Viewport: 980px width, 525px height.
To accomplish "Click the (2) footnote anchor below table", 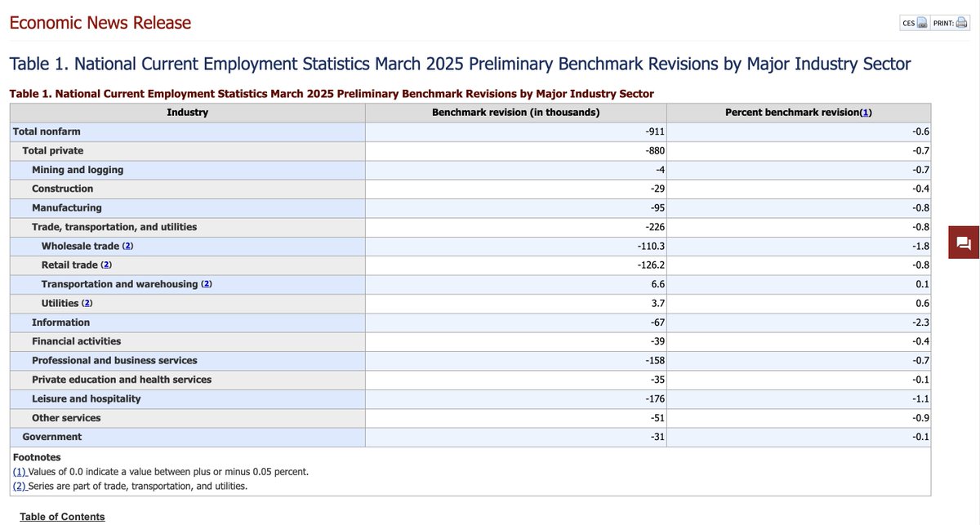I will tap(20, 486).
